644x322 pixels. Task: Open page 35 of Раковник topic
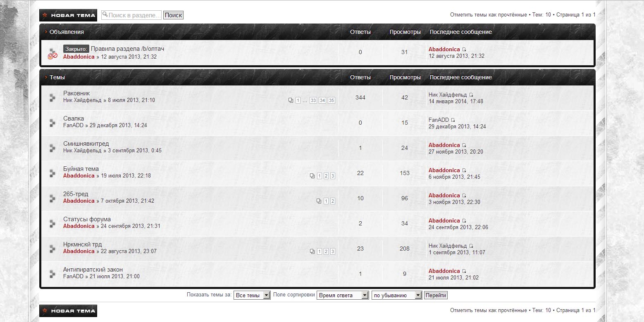click(332, 100)
